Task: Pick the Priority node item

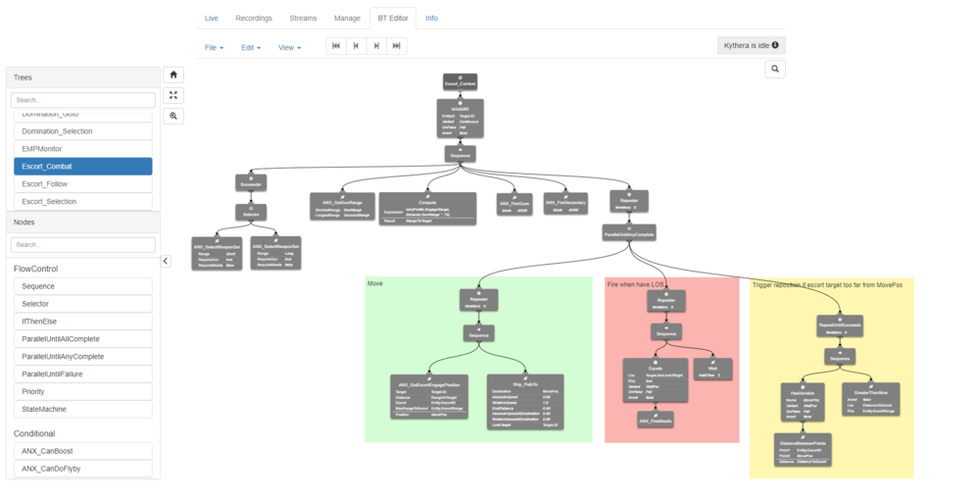Action: click(x=83, y=391)
